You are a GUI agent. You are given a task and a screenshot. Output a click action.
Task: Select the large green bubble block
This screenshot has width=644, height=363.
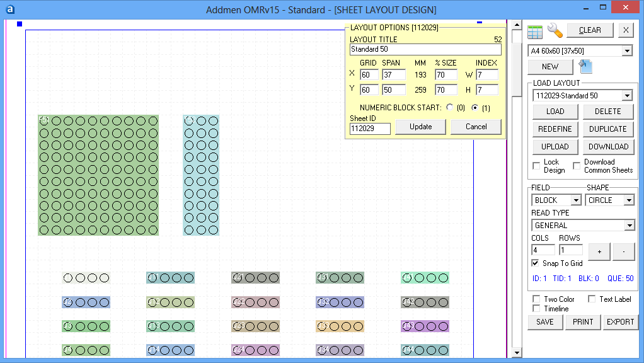tap(98, 175)
